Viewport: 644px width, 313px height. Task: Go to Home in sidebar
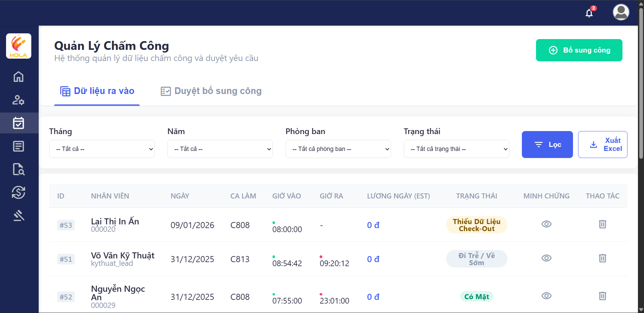point(19,77)
